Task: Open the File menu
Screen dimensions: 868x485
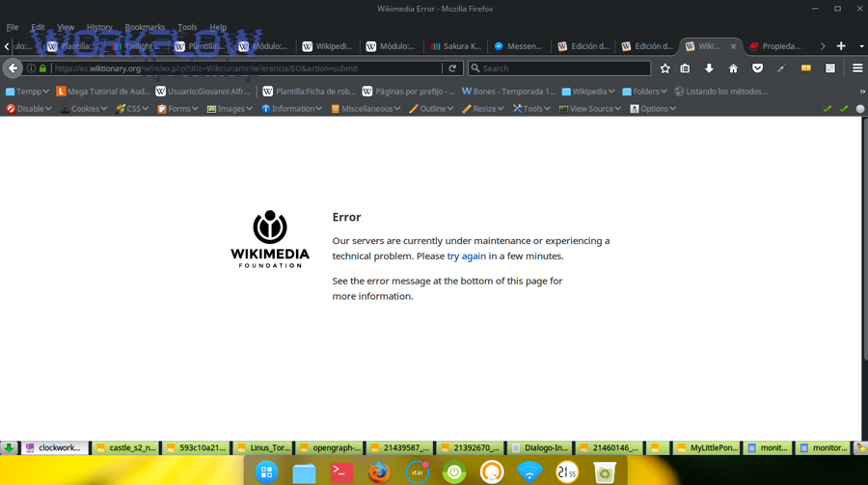Action: pos(13,27)
